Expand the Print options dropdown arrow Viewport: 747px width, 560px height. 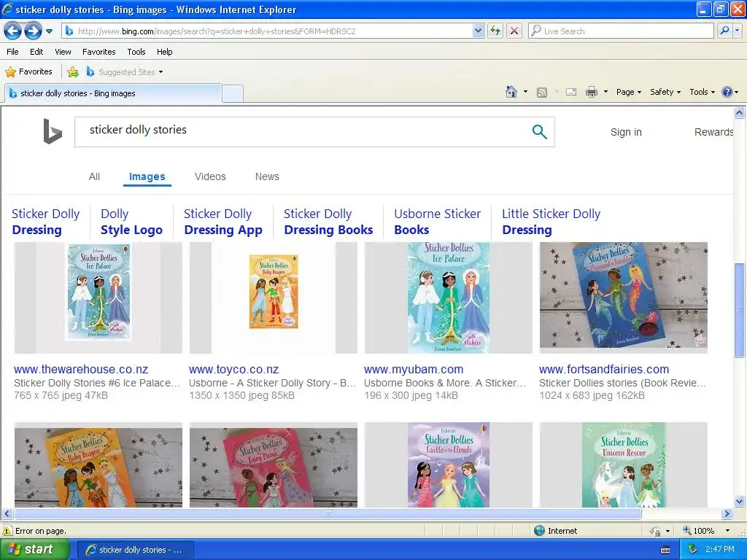pos(605,92)
